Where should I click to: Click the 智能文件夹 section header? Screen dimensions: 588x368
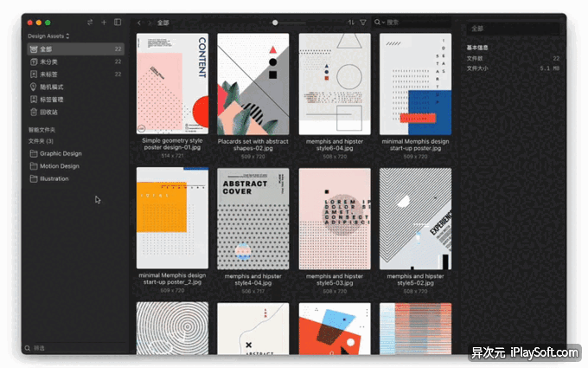[42, 130]
